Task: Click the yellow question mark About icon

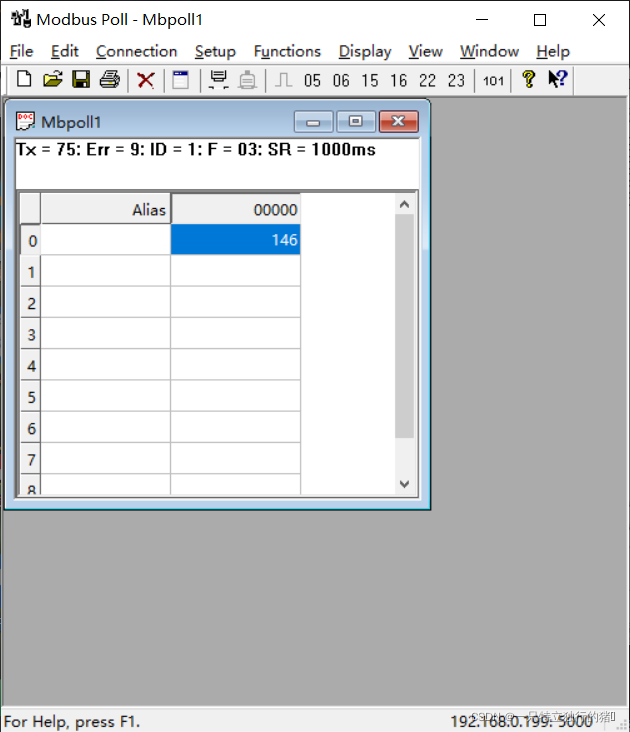Action: pyautogui.click(x=529, y=79)
